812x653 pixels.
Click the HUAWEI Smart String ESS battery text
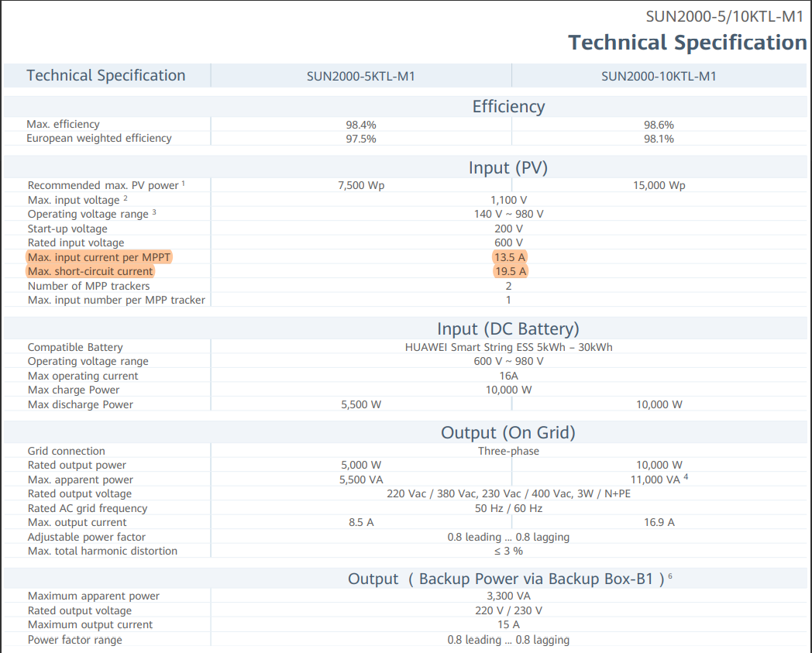pyautogui.click(x=508, y=347)
